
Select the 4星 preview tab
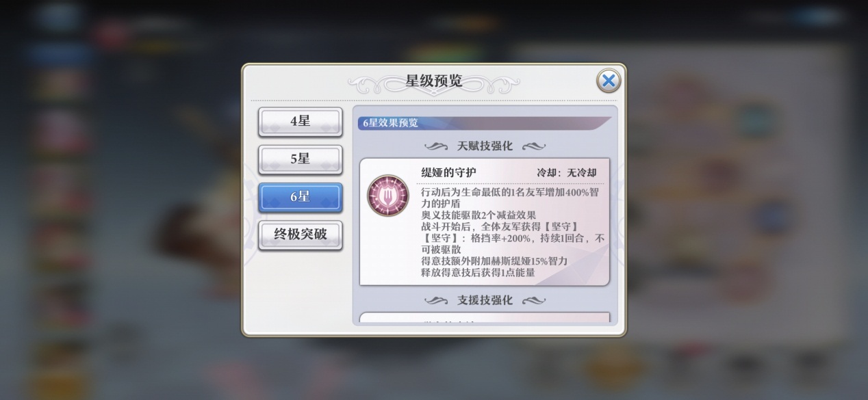point(300,122)
